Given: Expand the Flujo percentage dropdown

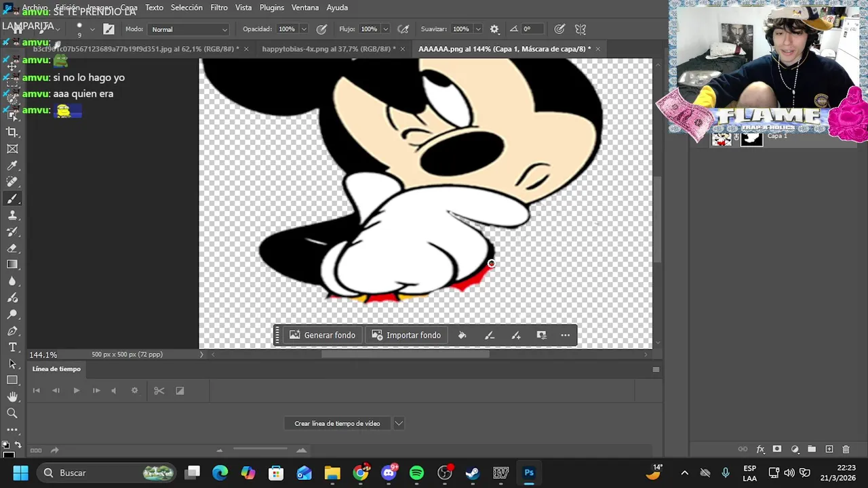Looking at the screenshot, I should (x=385, y=29).
